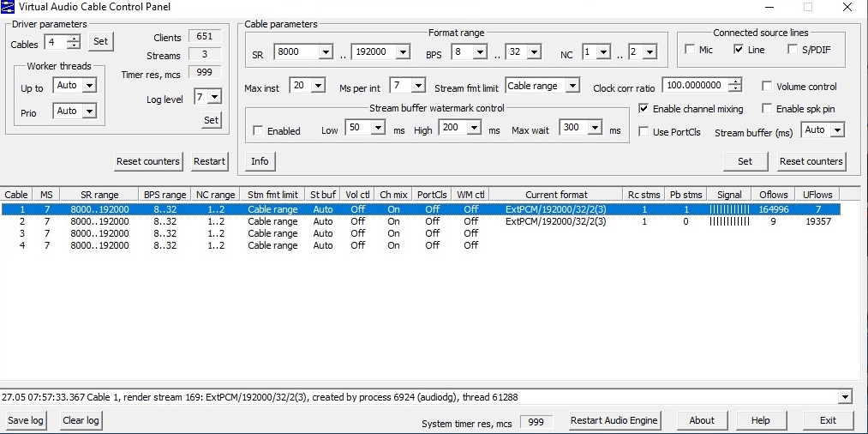Toggle Enable channel mixing checkbox

click(644, 109)
